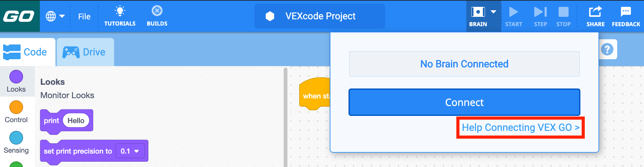Select the Code tab
The image size is (644, 167).
click(27, 52)
